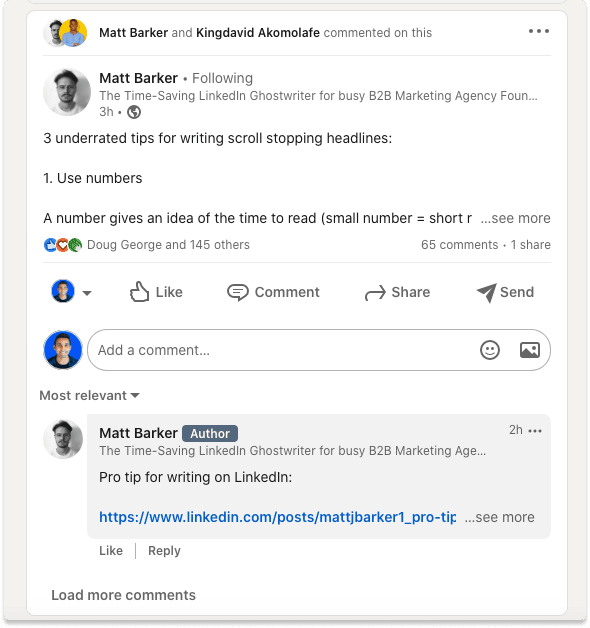
Task: Open the 65 comments link
Action: [459, 245]
